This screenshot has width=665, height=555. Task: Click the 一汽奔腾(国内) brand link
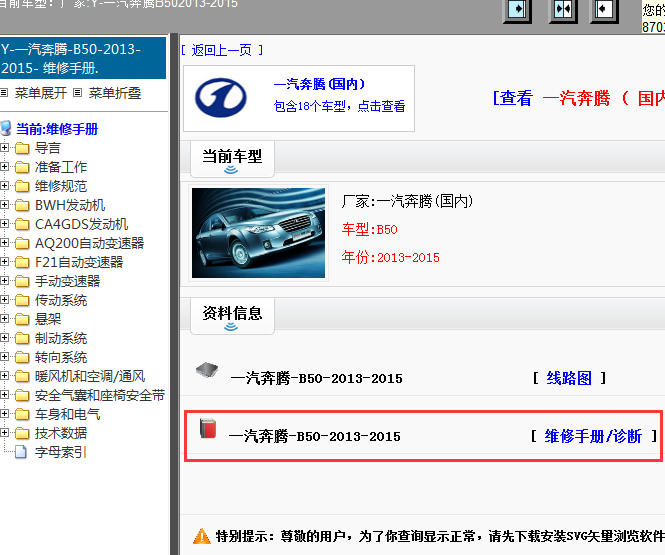[319, 84]
